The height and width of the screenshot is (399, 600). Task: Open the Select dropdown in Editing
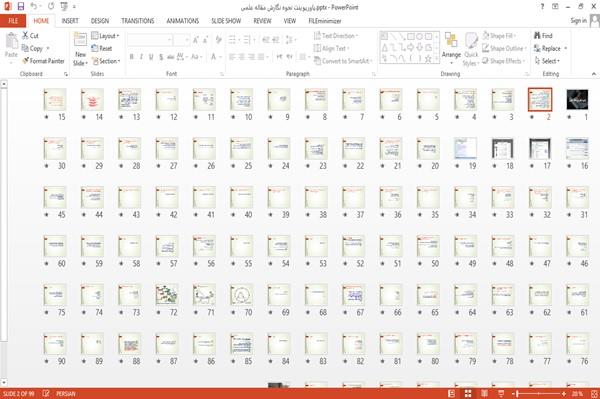click(547, 61)
